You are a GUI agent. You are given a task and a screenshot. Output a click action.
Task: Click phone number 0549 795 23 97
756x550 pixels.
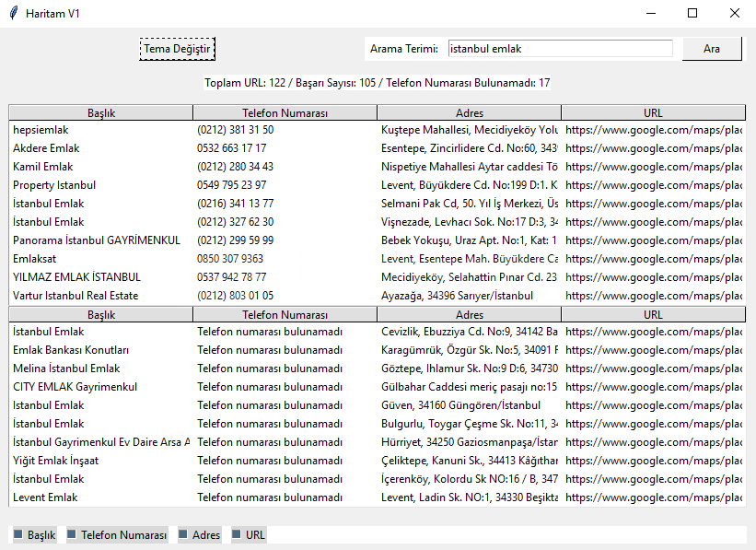[231, 185]
